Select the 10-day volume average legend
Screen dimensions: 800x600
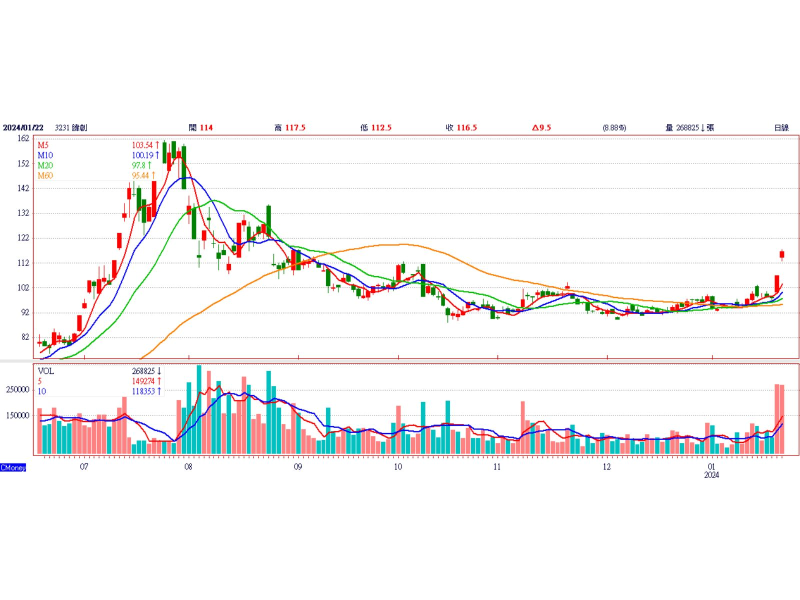pyautogui.click(x=43, y=390)
